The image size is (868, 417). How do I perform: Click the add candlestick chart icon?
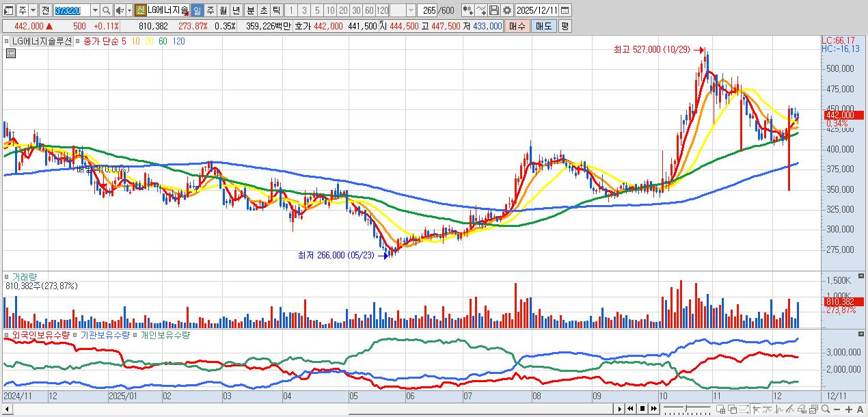[x=467, y=11]
